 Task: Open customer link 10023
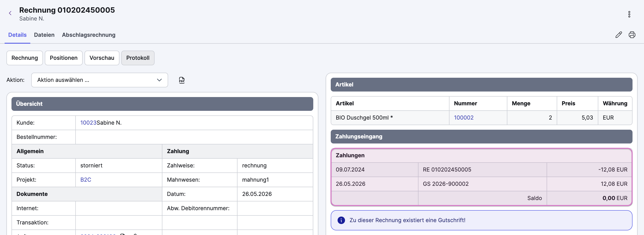[88, 123]
